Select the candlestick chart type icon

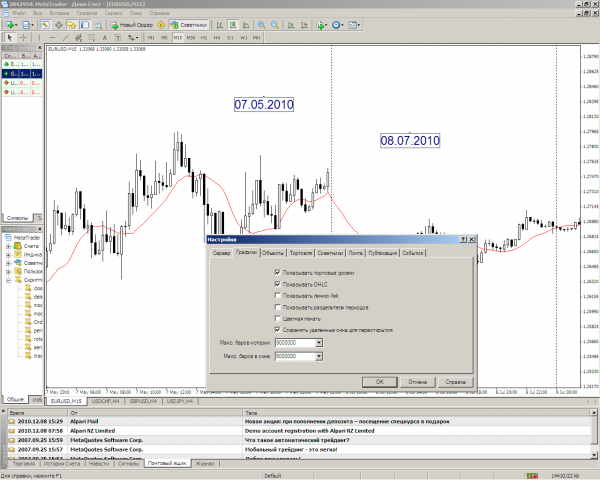pyautogui.click(x=233, y=25)
